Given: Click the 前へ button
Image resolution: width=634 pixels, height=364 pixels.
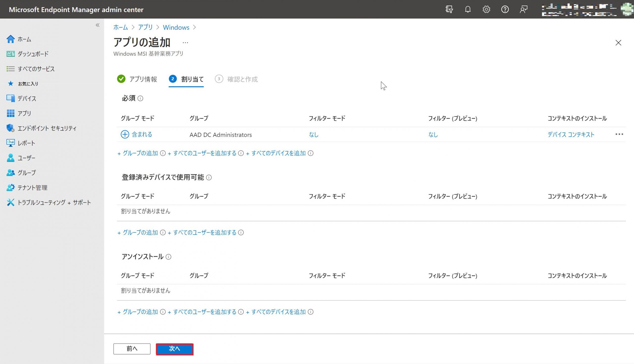Looking at the screenshot, I should [x=132, y=349].
